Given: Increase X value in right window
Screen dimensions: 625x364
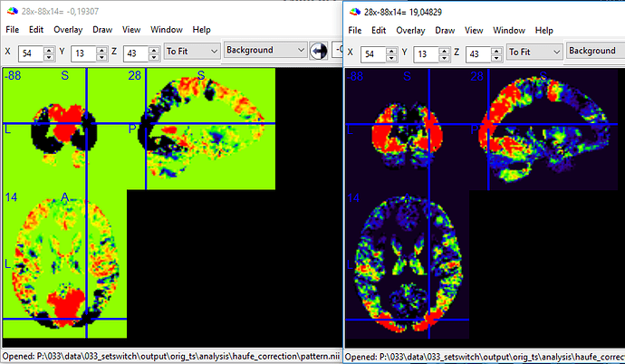Looking at the screenshot, I should (x=391, y=51).
